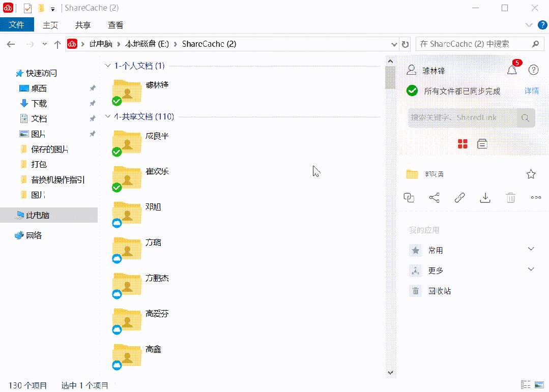Refresh the current folder view
The width and height of the screenshot is (549, 392).
click(x=406, y=44)
